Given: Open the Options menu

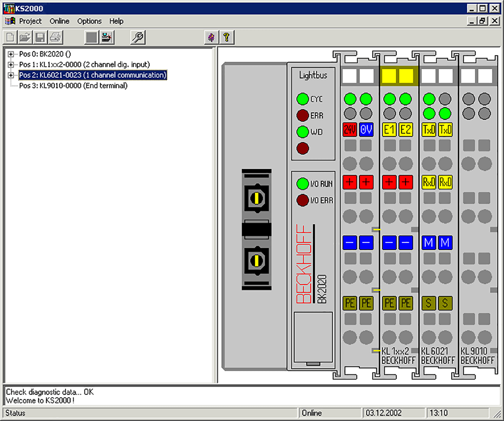Looking at the screenshot, I should [89, 21].
